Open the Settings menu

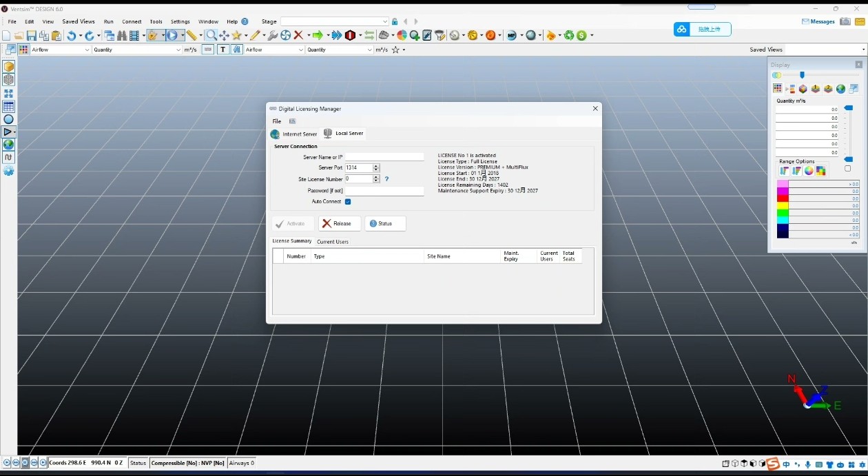[x=180, y=21]
